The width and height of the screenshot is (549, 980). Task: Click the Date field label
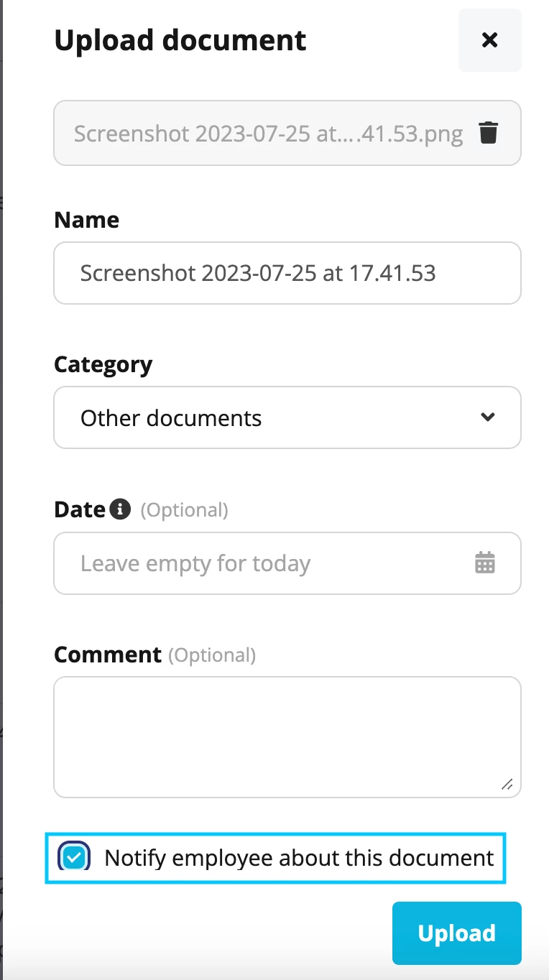click(x=80, y=509)
